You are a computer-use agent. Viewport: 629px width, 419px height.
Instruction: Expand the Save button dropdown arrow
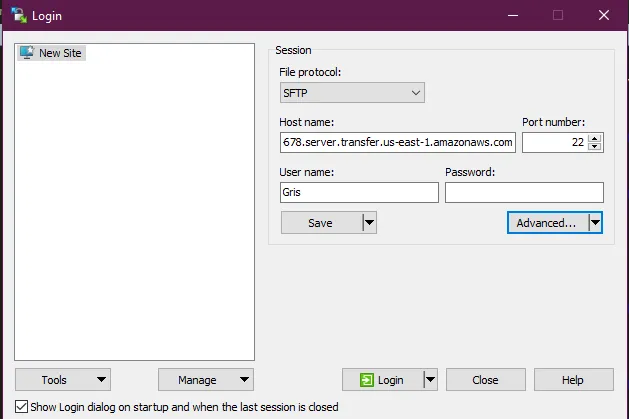coord(369,223)
